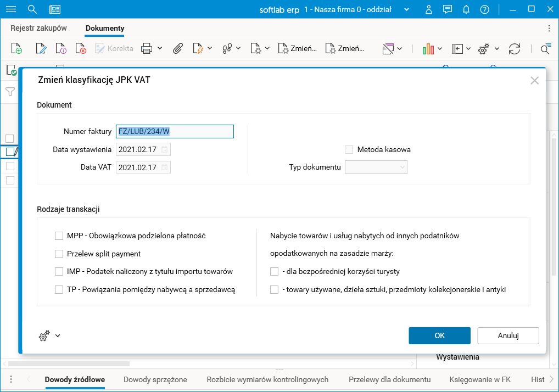Enable Metoda kasowa checkbox
This screenshot has height=392, width=559.
pos(349,150)
